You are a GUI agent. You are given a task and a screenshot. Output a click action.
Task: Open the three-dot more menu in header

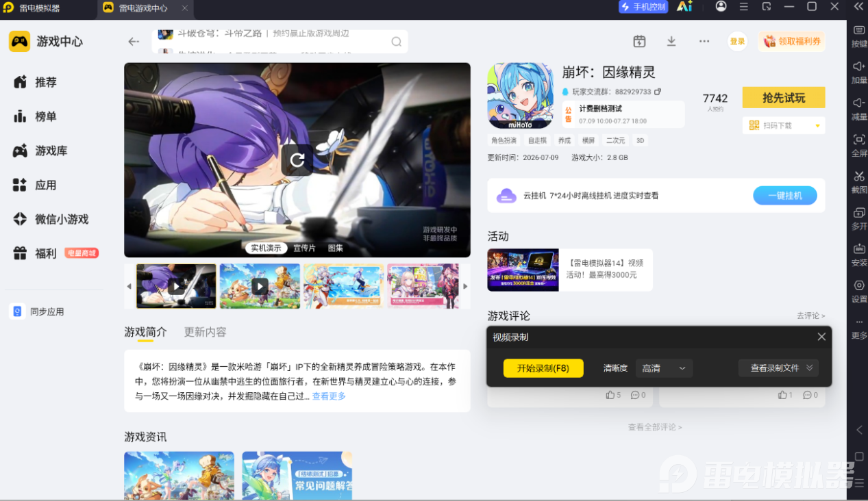(x=704, y=41)
